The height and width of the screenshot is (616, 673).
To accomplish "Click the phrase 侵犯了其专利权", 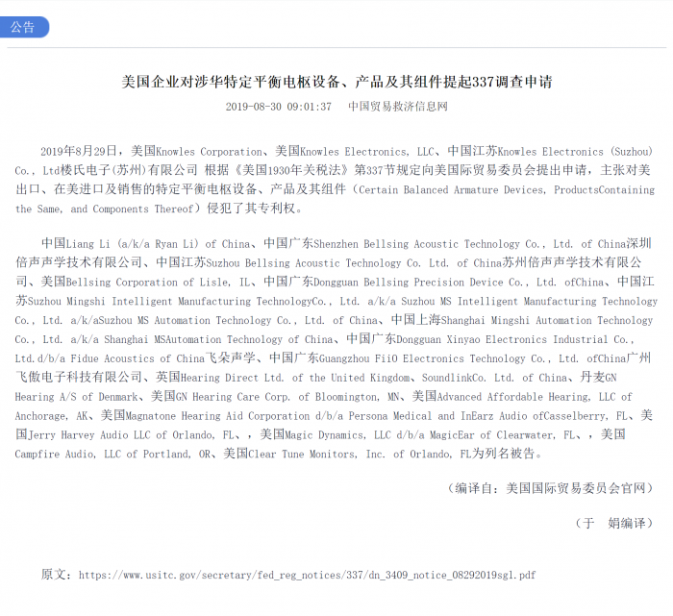I will point(251,209).
